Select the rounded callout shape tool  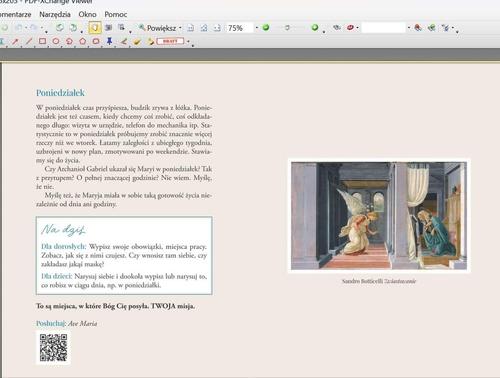96,41
